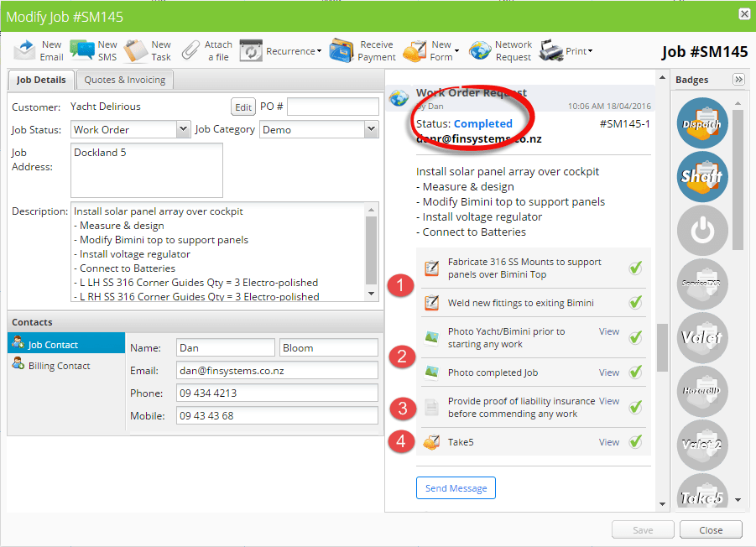This screenshot has height=547, width=756.
Task: Click the Badges panel scrollbar
Action: click(x=738, y=176)
